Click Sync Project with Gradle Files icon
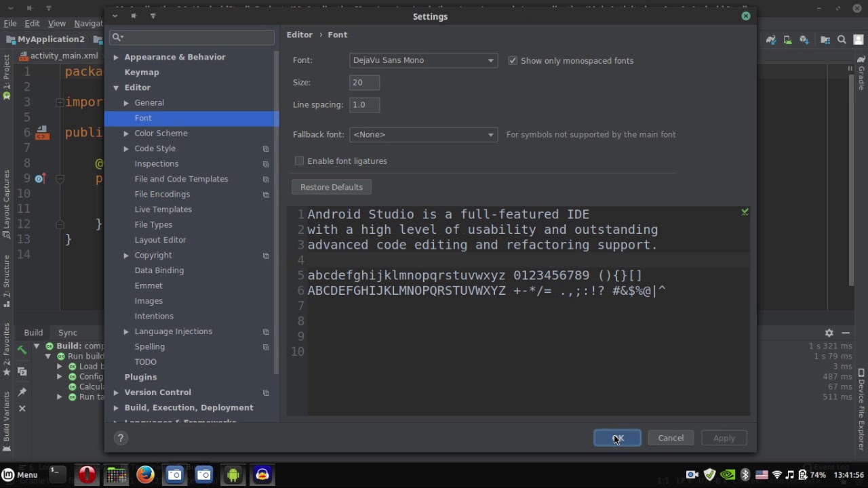868x488 pixels. (772, 40)
